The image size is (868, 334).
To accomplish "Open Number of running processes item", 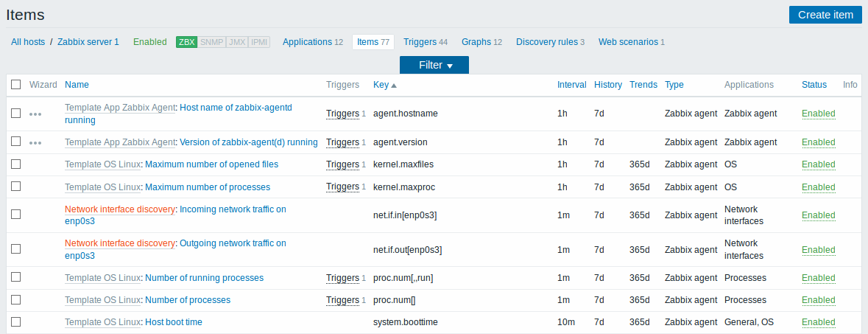I will click(x=204, y=277).
